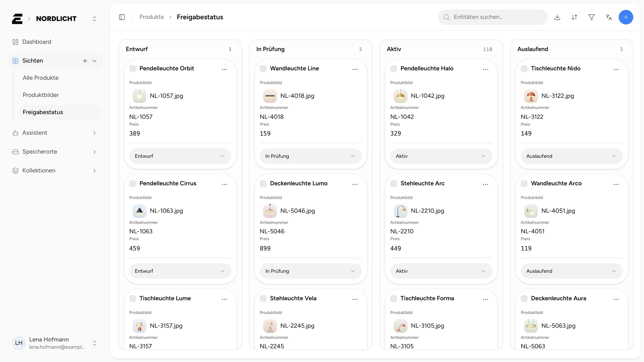Collapse the Sichten section chevron
Viewport: 644px width, 362px height.
tap(94, 61)
